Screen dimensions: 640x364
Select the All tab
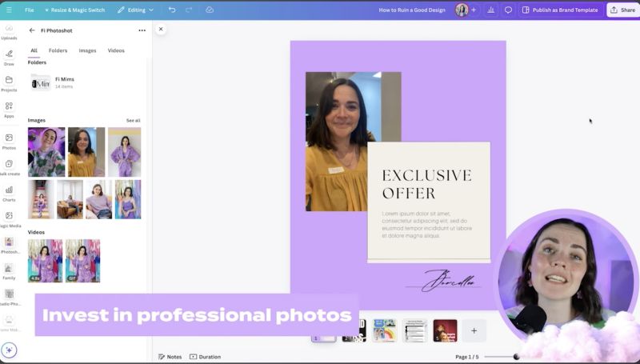pos(34,50)
